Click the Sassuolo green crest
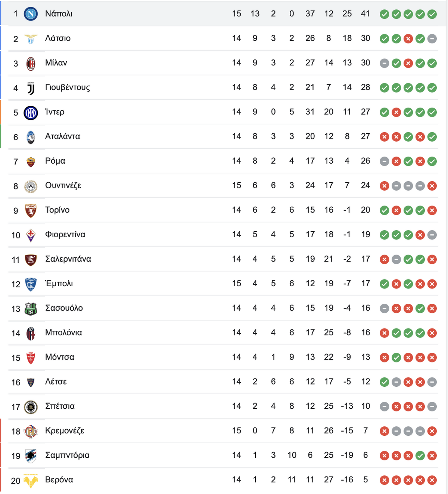The width and height of the screenshot is (448, 494). point(31,309)
